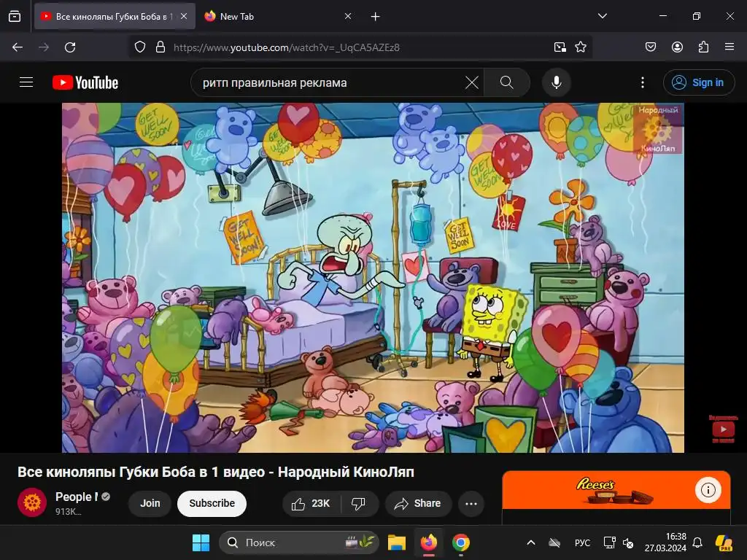Viewport: 747px width, 560px height.
Task: Open the cloud sync tray icon
Action: pos(554,542)
